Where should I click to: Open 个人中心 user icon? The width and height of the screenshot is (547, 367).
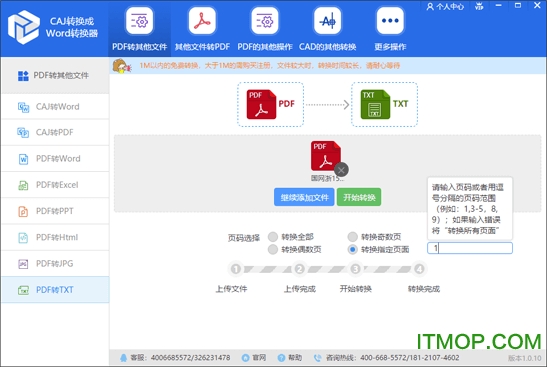(x=430, y=7)
